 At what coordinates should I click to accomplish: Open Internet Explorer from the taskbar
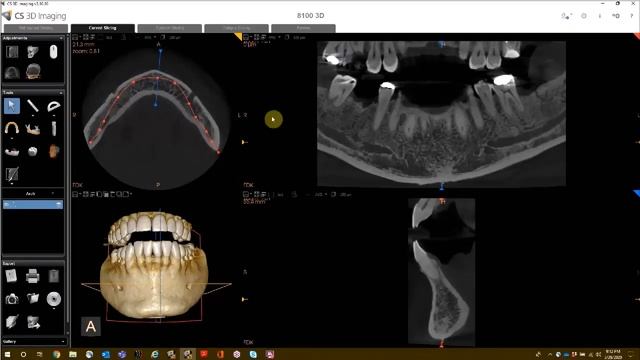click(x=155, y=354)
